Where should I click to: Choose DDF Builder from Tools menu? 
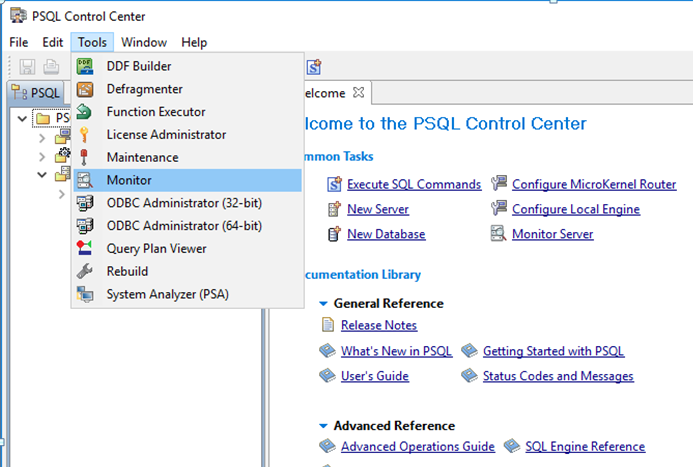point(188,66)
